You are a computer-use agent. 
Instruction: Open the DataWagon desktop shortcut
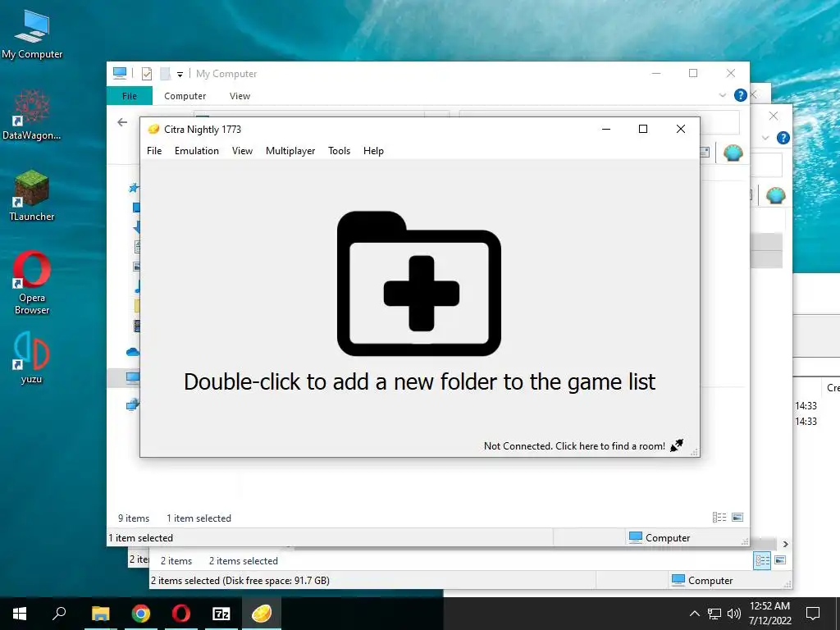[x=32, y=115]
